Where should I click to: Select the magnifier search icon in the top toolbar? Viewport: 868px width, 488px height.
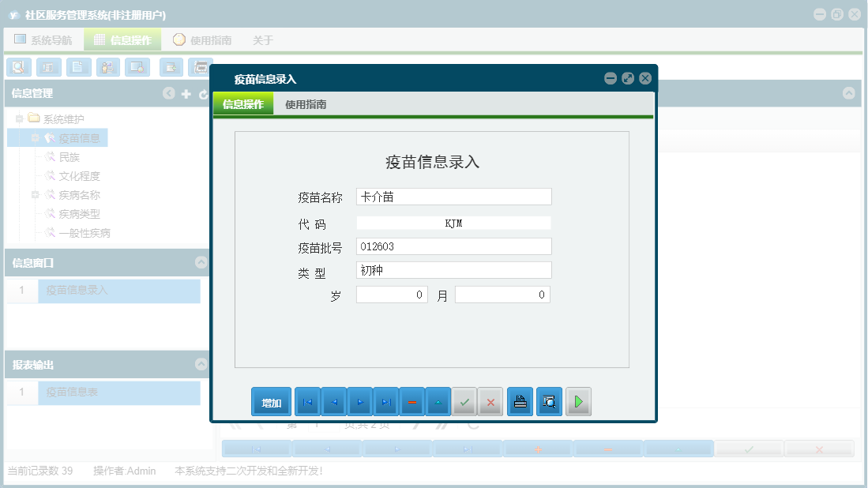pyautogui.click(x=17, y=67)
